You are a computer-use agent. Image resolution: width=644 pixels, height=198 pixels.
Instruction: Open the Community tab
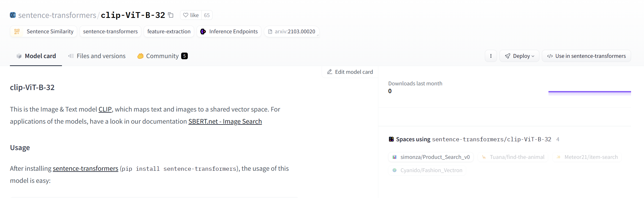(x=162, y=56)
